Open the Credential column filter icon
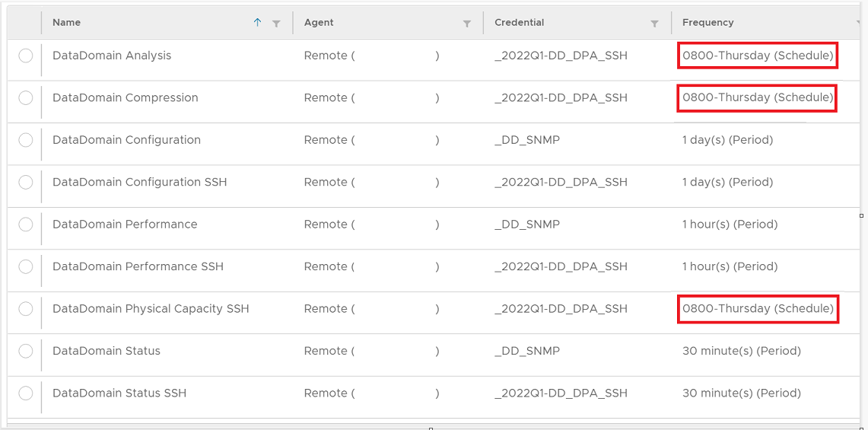The width and height of the screenshot is (868, 430). click(x=654, y=24)
